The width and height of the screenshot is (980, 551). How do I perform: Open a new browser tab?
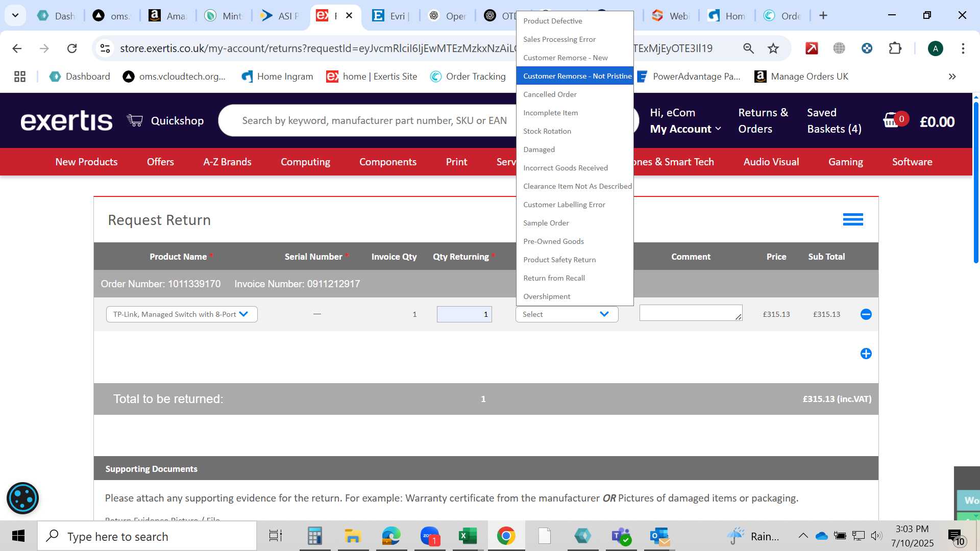(823, 15)
